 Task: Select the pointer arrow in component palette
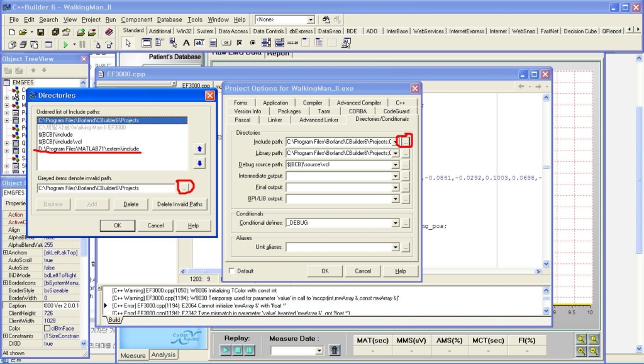coord(128,43)
